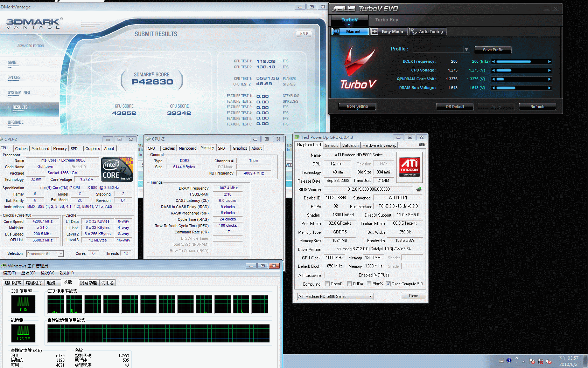The width and height of the screenshot is (588, 368).
Task: Switch to the 網路功能 tab in Task Manager
Action: point(89,282)
